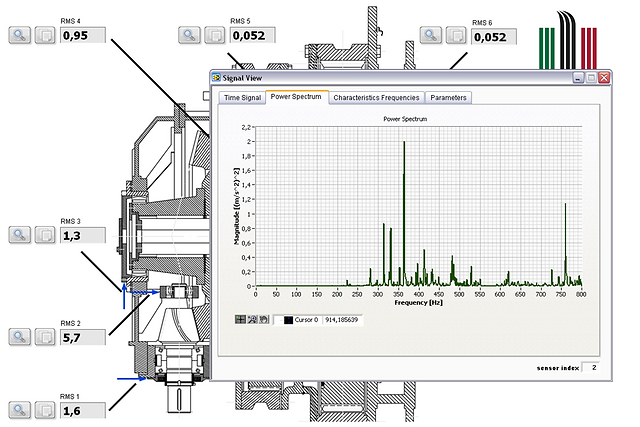Minimize the Signal View window
Image resolution: width=640 pixels, height=427 pixels.
578,78
